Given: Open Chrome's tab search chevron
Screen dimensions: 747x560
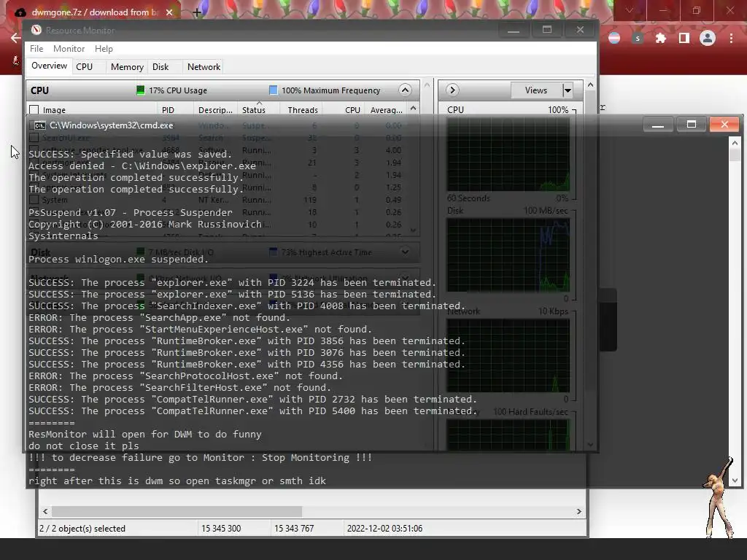Looking at the screenshot, I should [x=630, y=10].
